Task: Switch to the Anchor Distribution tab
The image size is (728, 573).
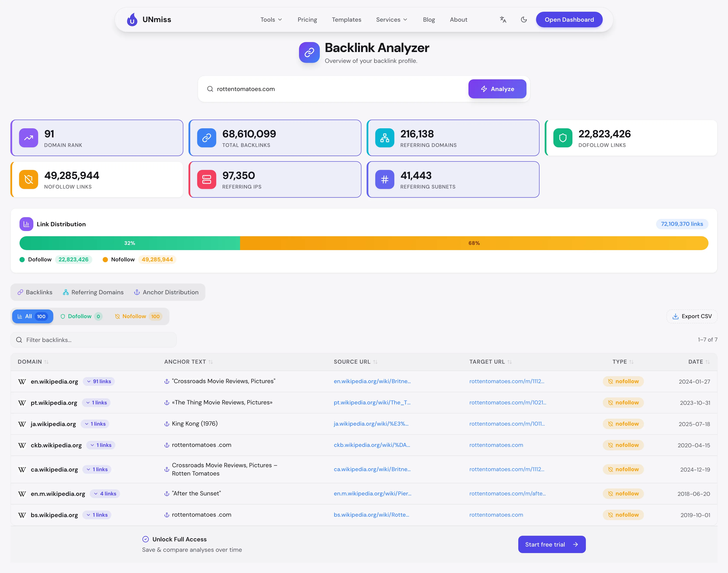Action: point(166,292)
